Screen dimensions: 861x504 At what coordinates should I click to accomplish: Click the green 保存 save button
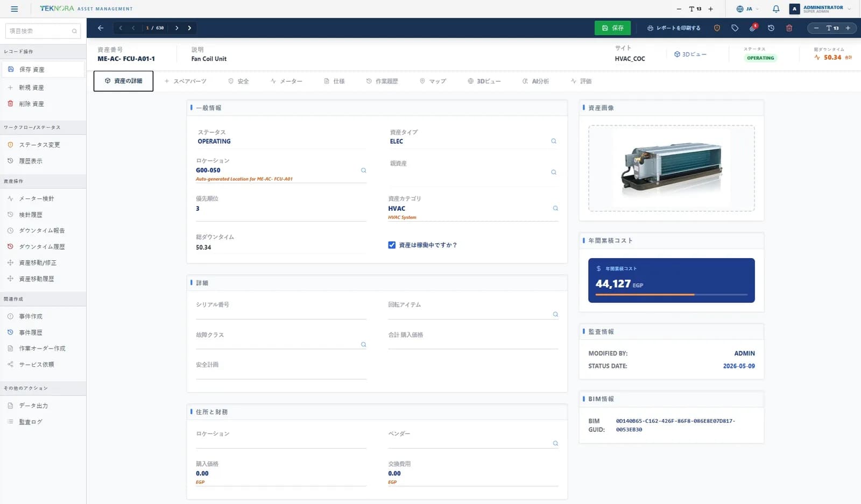(x=612, y=28)
